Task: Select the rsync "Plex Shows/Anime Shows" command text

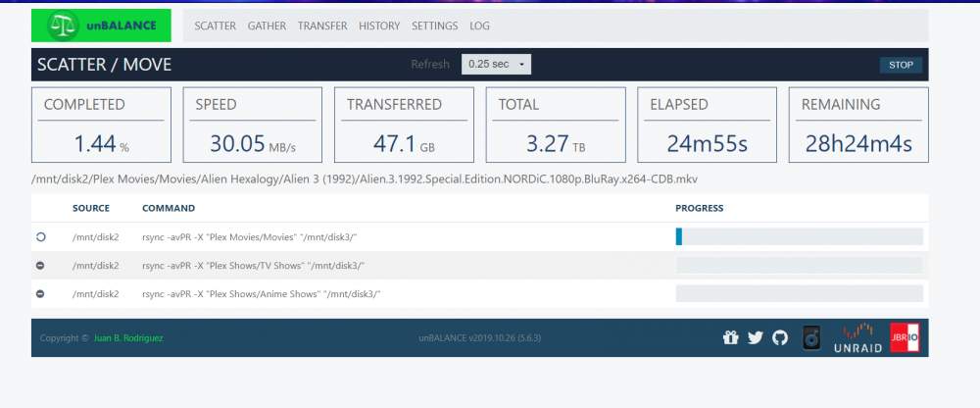Action: [262, 293]
